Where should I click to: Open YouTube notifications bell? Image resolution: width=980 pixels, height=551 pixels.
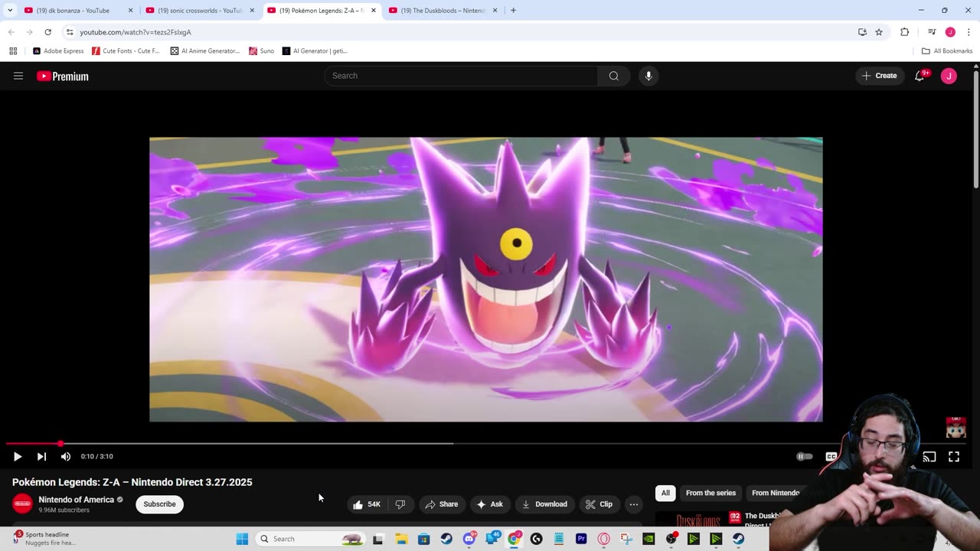[920, 76]
